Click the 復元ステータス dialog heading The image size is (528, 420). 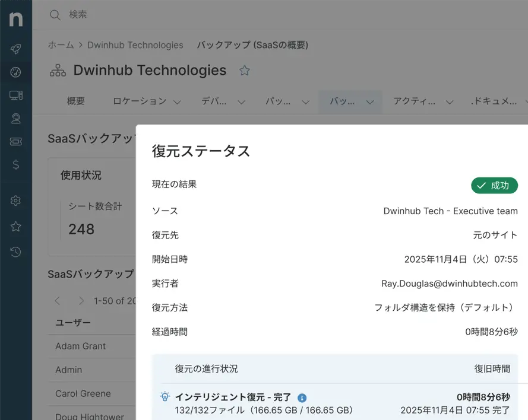click(201, 151)
